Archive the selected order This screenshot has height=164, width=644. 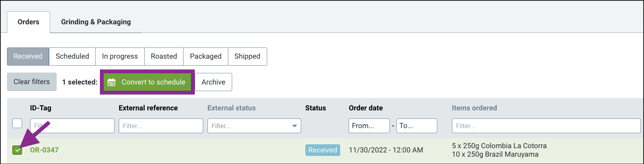[214, 82]
